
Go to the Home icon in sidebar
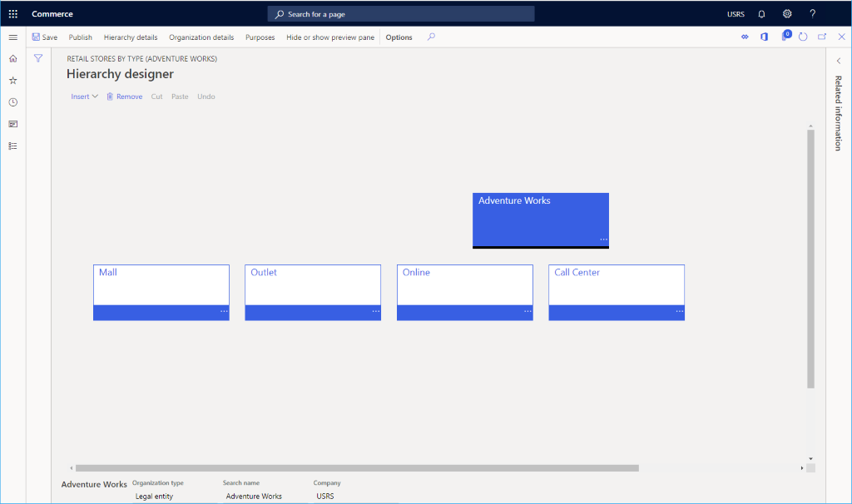click(13, 59)
